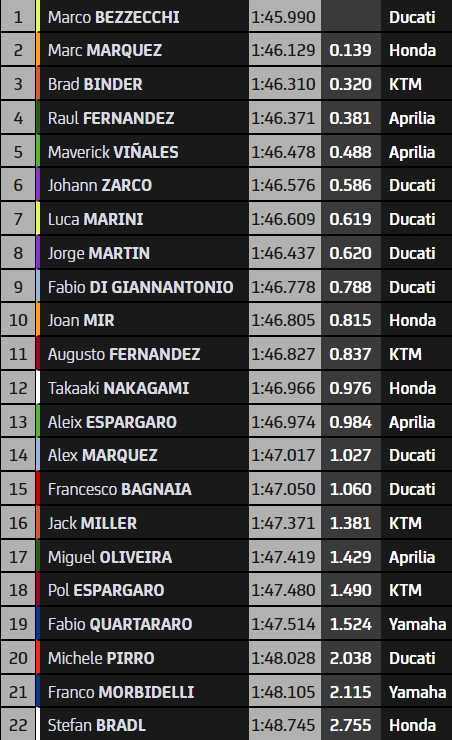Click Brad BINDER's lap time 1:46.310
The image size is (452, 740).
[283, 84]
